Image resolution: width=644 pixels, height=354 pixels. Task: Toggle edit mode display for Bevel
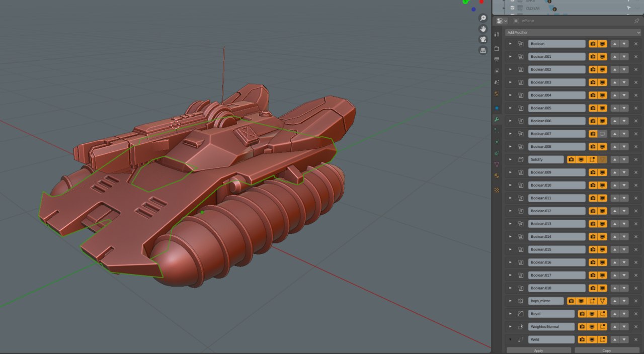coord(602,314)
